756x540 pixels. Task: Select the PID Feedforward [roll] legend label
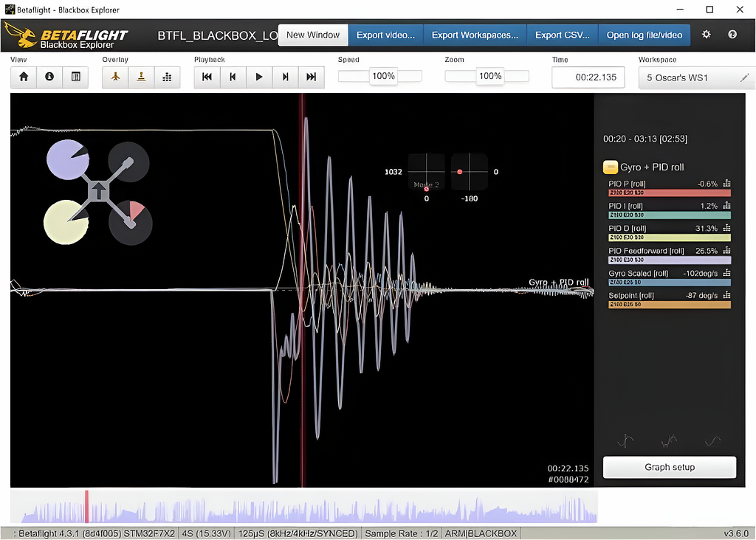[646, 251]
